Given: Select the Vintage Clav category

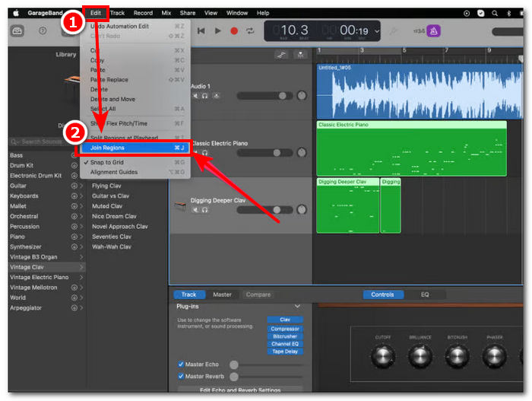Looking at the screenshot, I should 46,267.
